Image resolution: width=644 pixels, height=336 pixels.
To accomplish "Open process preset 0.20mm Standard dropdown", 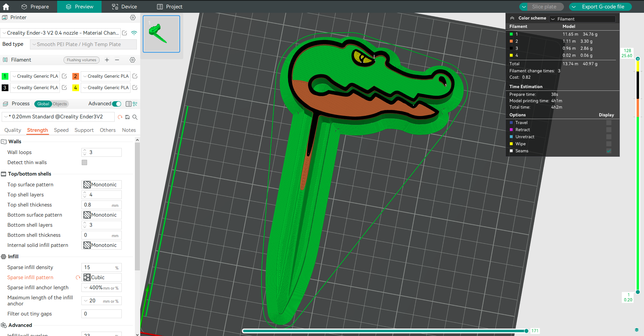I will point(58,117).
